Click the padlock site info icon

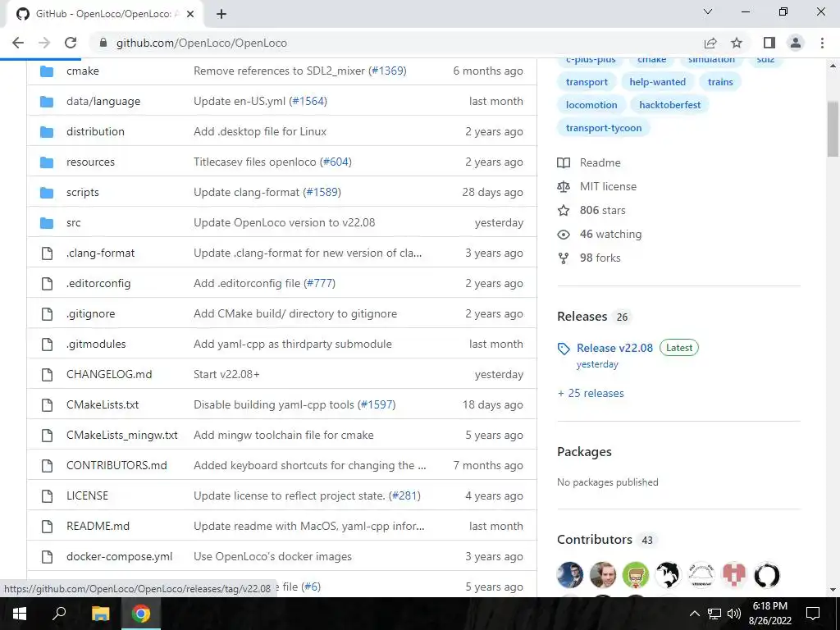click(x=103, y=43)
